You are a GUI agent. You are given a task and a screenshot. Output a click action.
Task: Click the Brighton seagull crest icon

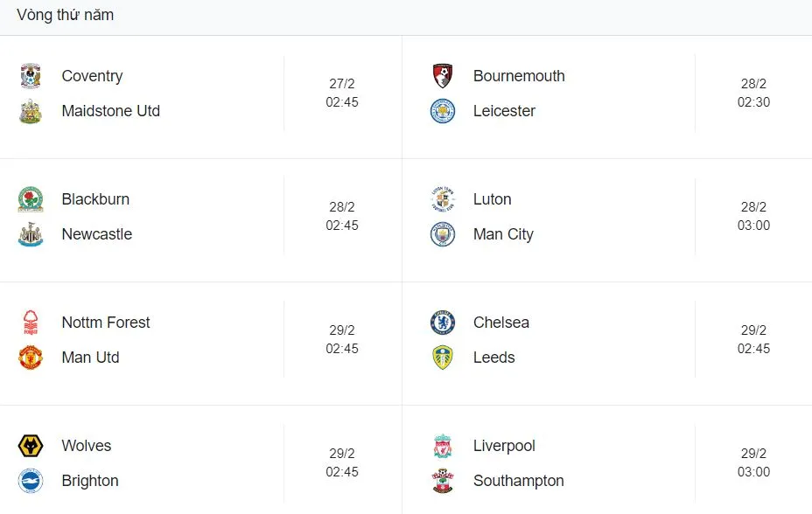pyautogui.click(x=31, y=481)
